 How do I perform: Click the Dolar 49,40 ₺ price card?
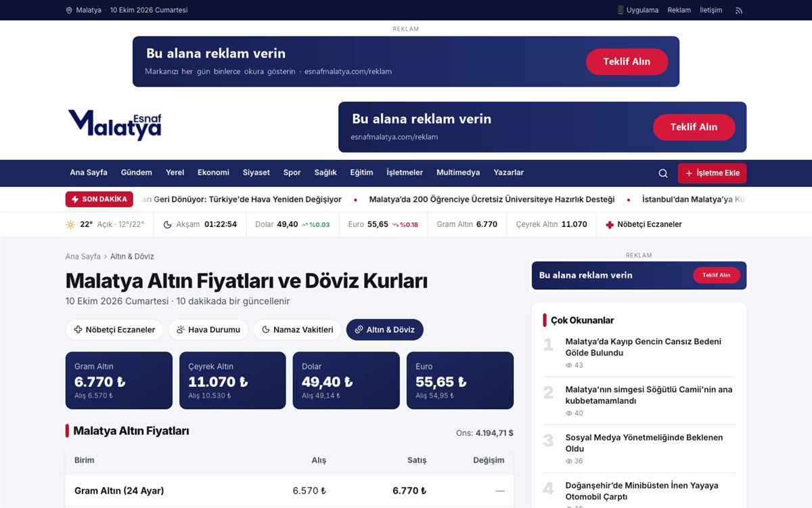[x=346, y=381]
